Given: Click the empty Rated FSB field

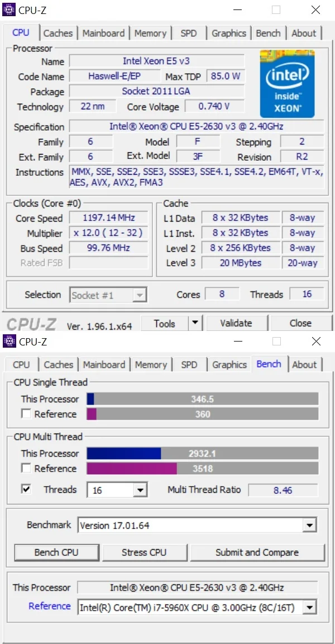Looking at the screenshot, I should pos(108,263).
